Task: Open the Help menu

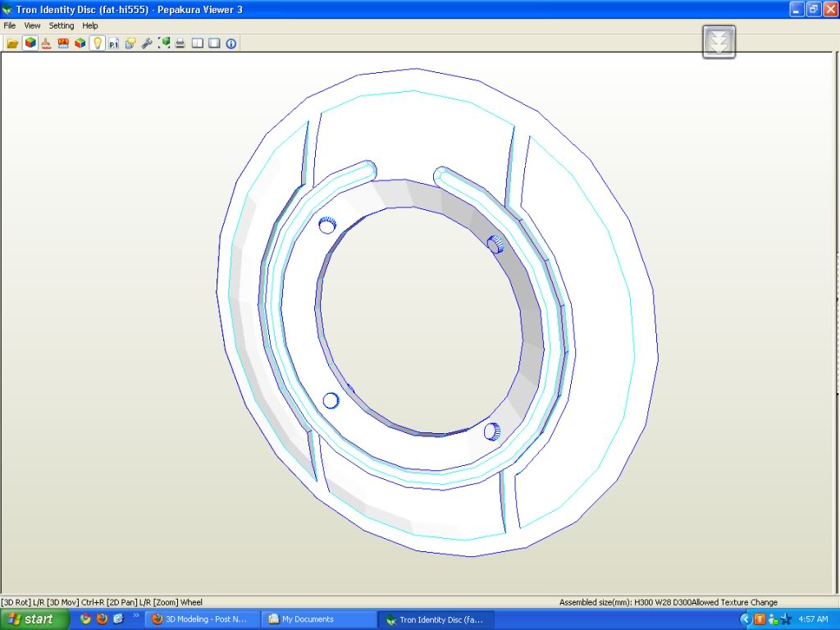Action: [x=90, y=25]
